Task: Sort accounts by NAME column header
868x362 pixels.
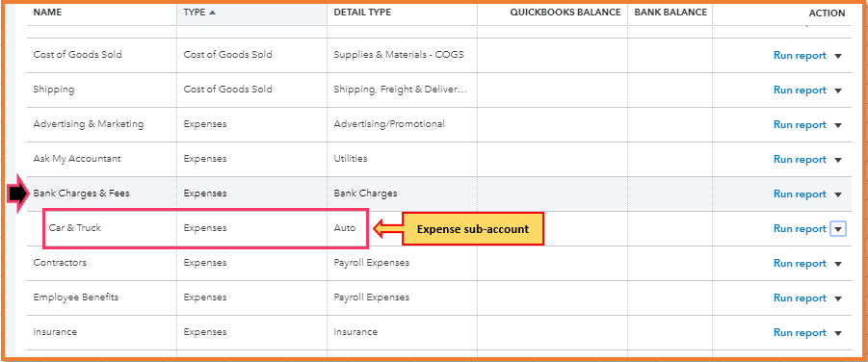Action: tap(47, 13)
